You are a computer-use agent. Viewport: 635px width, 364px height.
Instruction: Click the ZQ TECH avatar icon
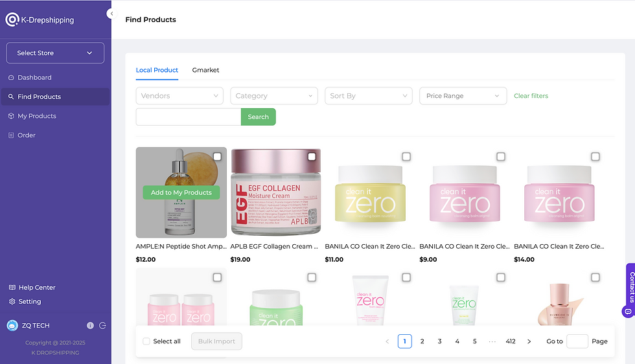click(12, 325)
